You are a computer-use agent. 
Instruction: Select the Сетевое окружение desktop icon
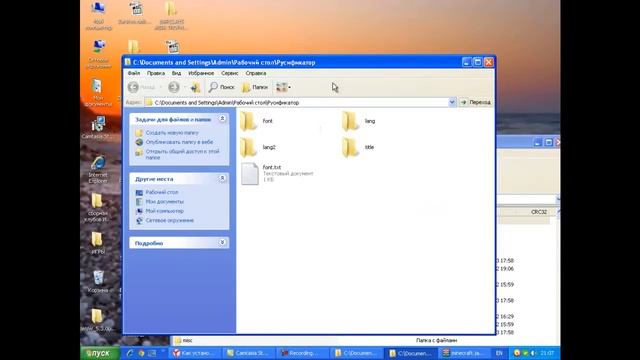click(x=98, y=54)
